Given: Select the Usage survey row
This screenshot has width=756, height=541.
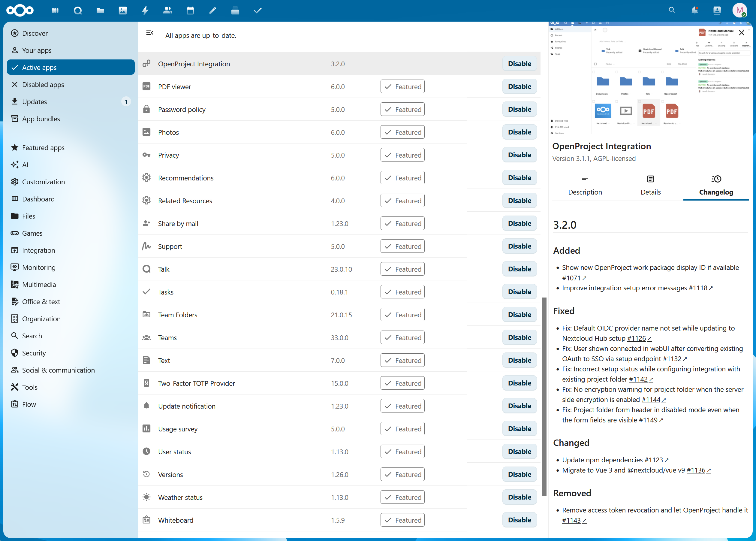Looking at the screenshot, I should coord(339,429).
